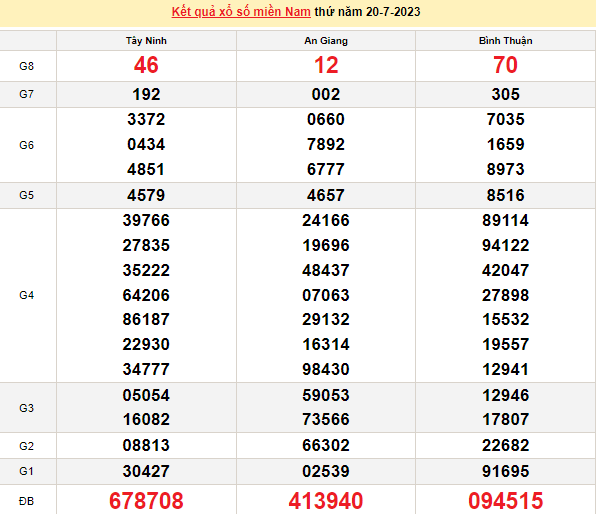605x514 pixels.
Task: Click Tây Ninh special prize 678708
Action: [x=146, y=500]
